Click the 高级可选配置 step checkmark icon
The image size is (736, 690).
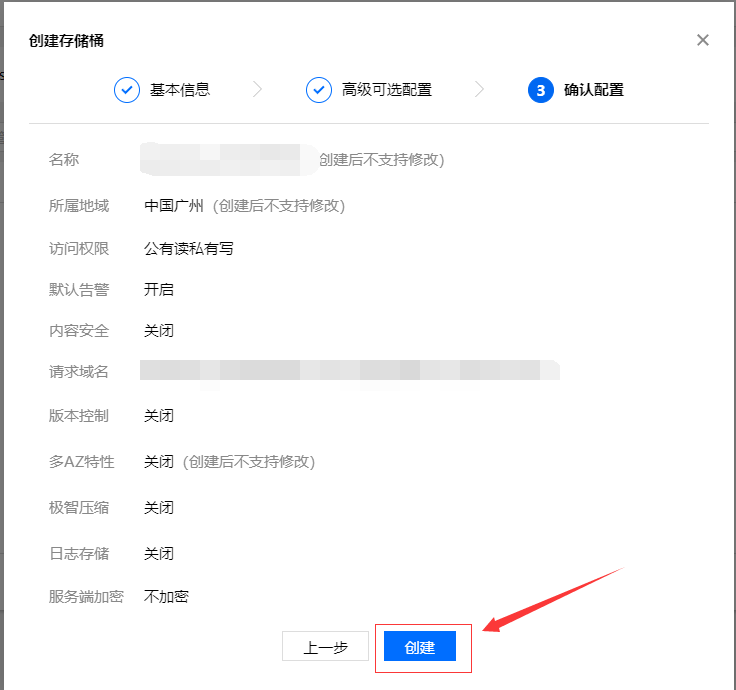[x=319, y=90]
